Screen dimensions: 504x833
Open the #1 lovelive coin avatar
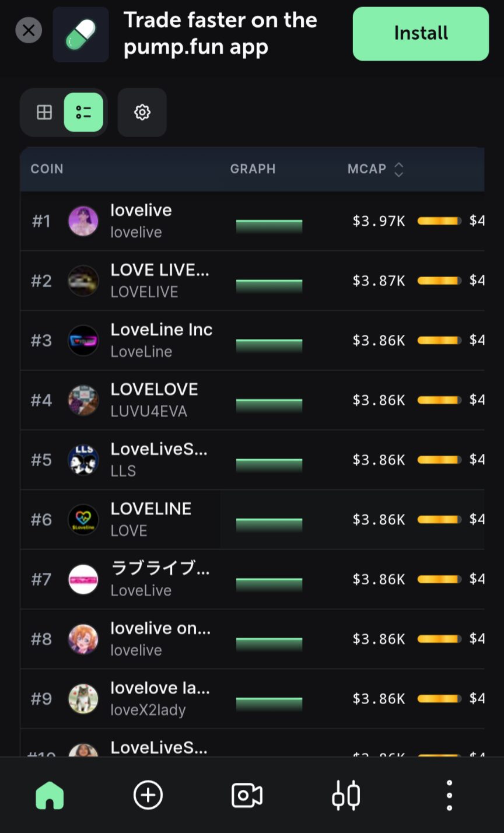(x=83, y=221)
